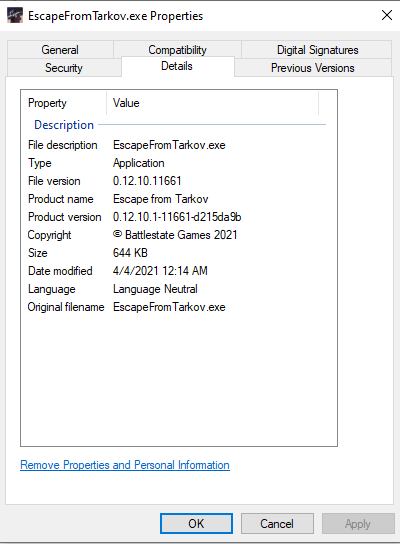
Task: Select the Language property label
Action: point(52,289)
